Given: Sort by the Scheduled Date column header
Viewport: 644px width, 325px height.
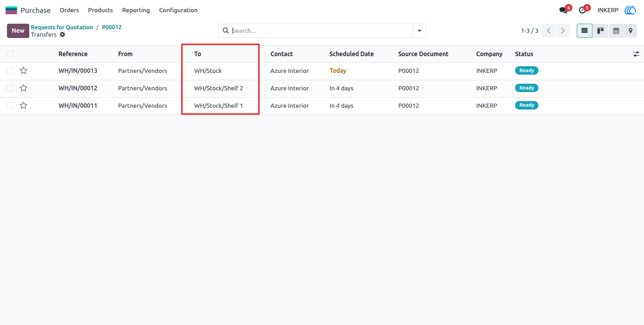Looking at the screenshot, I should [352, 54].
